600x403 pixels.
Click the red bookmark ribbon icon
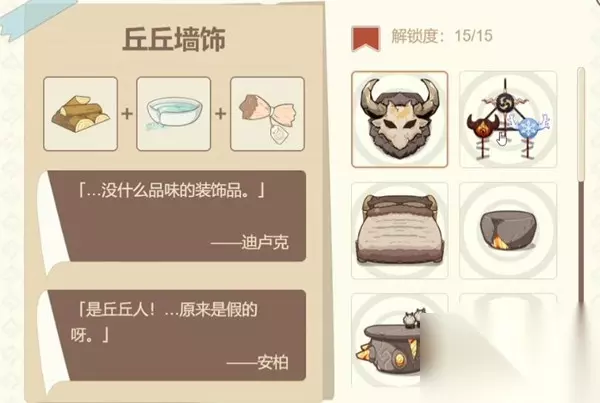(x=366, y=38)
